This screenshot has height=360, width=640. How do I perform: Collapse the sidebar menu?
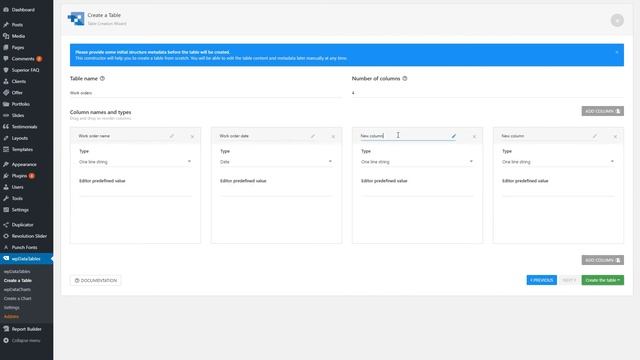pos(26,340)
